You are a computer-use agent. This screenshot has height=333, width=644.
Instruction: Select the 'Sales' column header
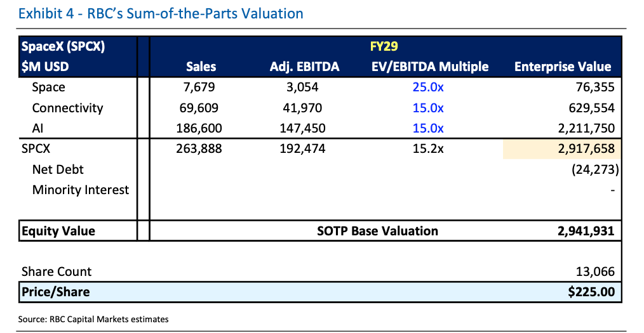pos(201,67)
